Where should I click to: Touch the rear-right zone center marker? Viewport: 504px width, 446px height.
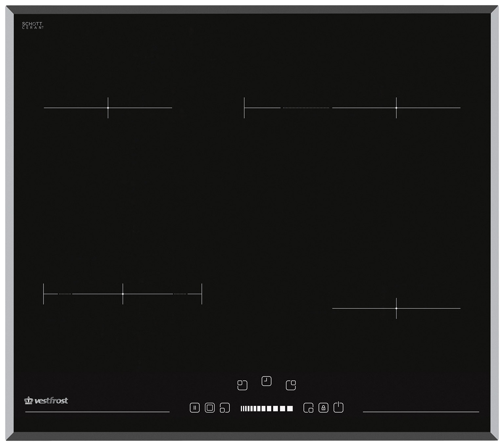coord(396,108)
